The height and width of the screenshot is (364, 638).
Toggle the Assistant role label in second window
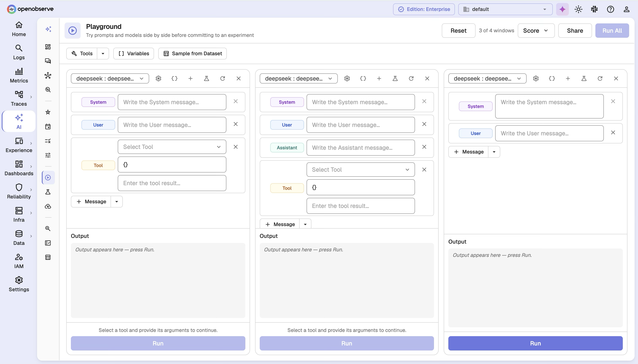(287, 147)
